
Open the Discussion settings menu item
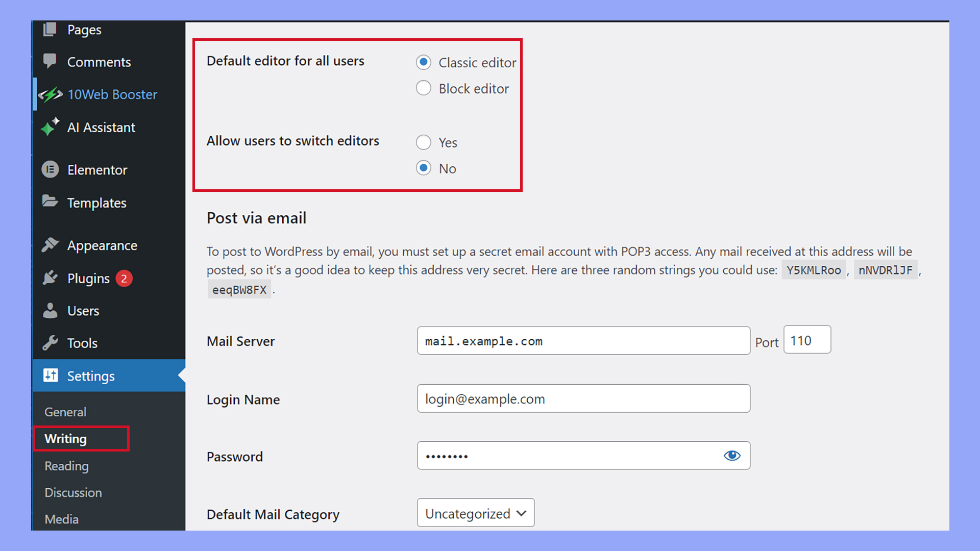pos(73,492)
